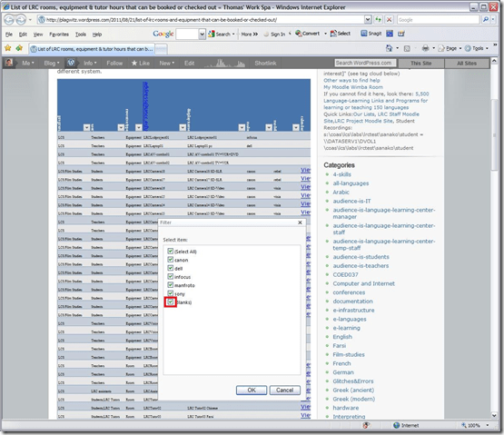504x435 pixels.
Task: Uncheck the dell checkbox
Action: [171, 268]
